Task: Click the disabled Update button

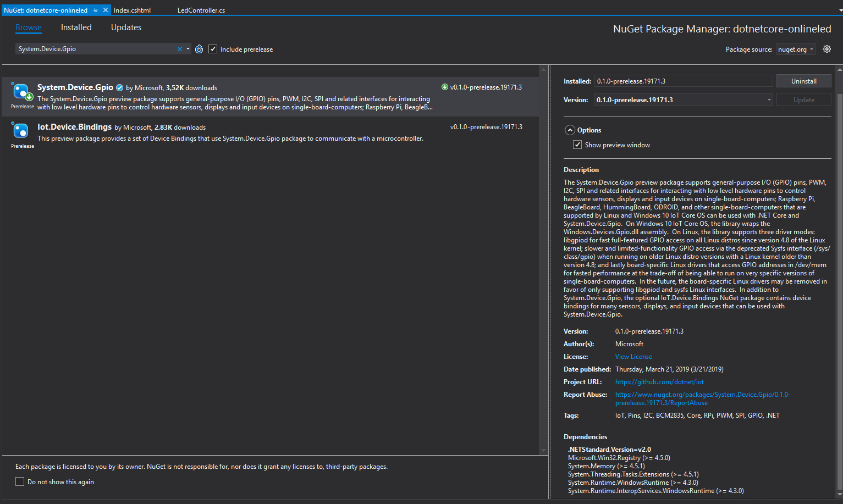Action: (803, 100)
